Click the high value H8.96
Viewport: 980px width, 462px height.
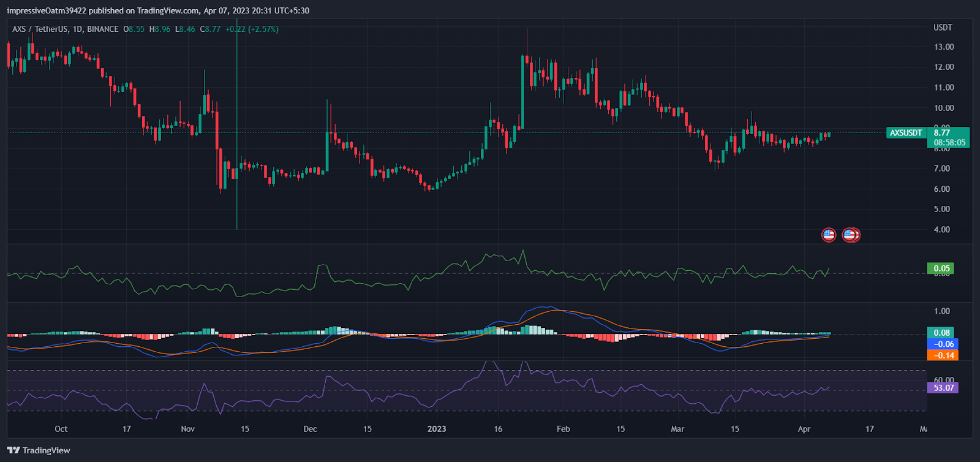click(160, 29)
